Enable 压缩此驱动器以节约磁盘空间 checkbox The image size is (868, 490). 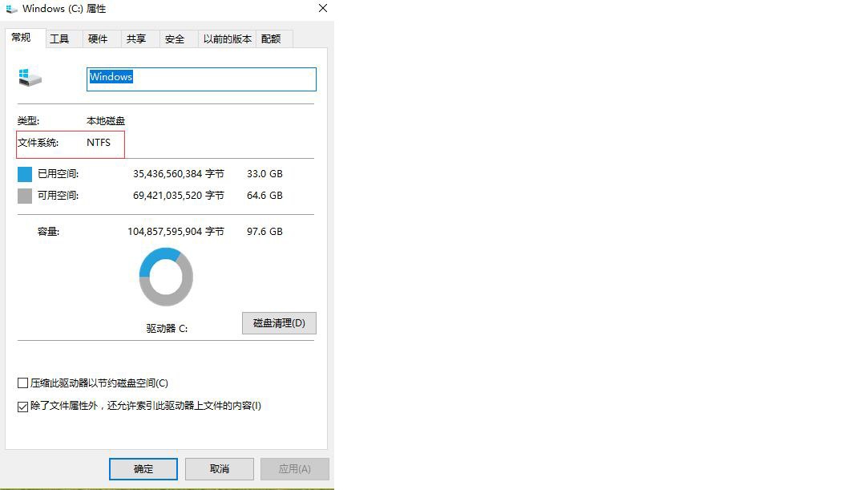click(x=23, y=383)
